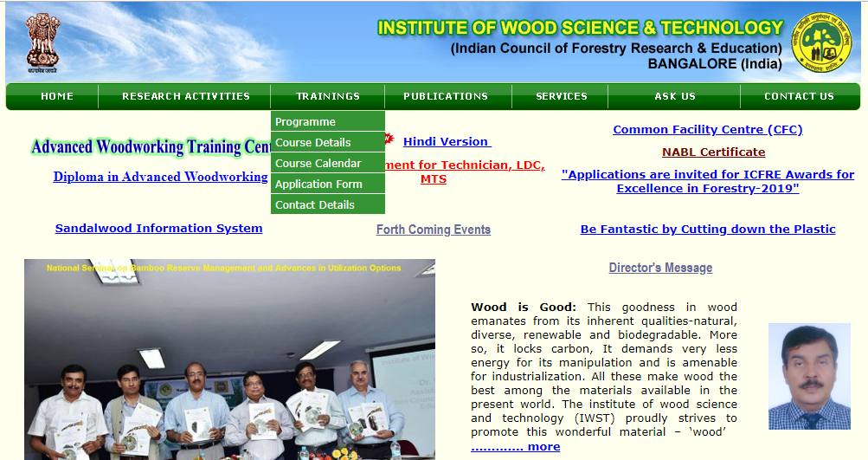The image size is (868, 460).
Task: Expand the Trainings dropdown menu
Action: point(327,96)
